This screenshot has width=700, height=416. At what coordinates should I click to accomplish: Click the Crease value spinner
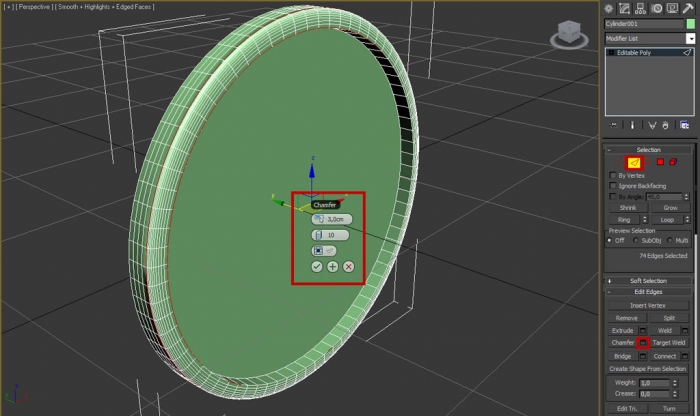(675, 394)
